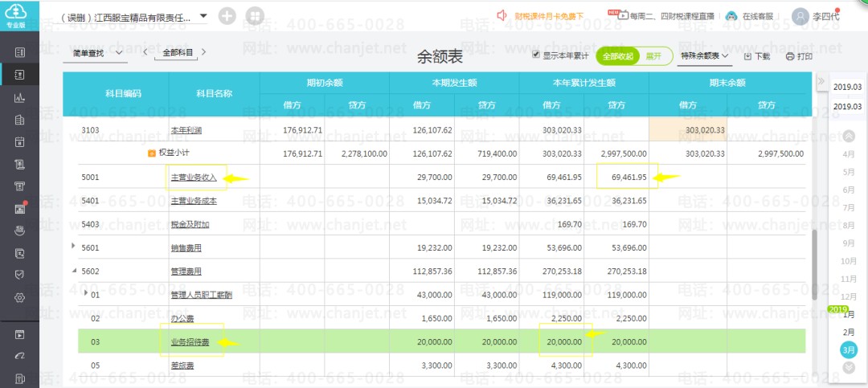Click the 下载 download button
This screenshot has width=868, height=388.
pyautogui.click(x=757, y=56)
